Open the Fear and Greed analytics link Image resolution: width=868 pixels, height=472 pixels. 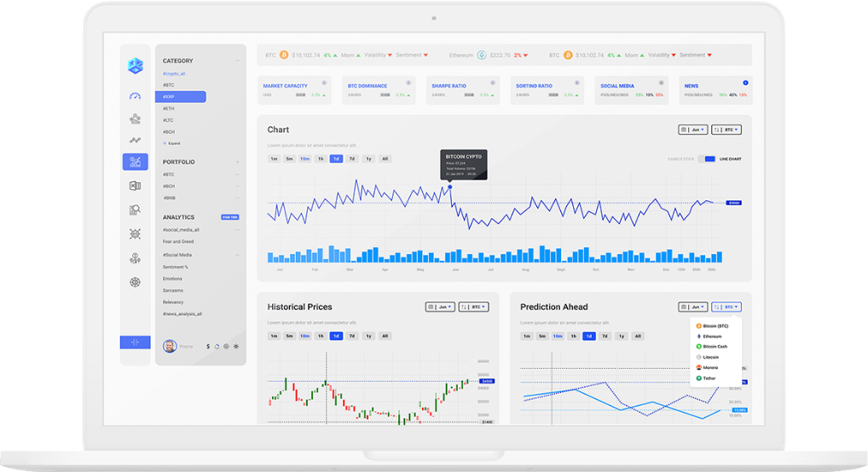178,242
